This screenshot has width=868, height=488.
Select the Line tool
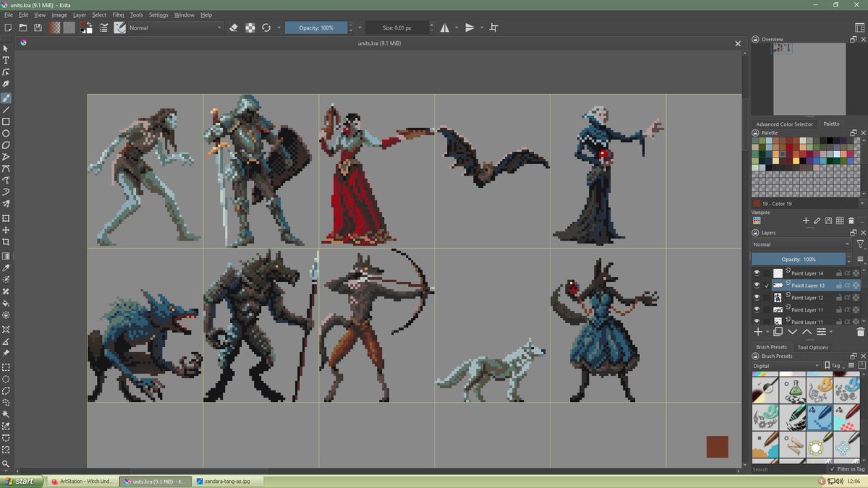click(6, 110)
